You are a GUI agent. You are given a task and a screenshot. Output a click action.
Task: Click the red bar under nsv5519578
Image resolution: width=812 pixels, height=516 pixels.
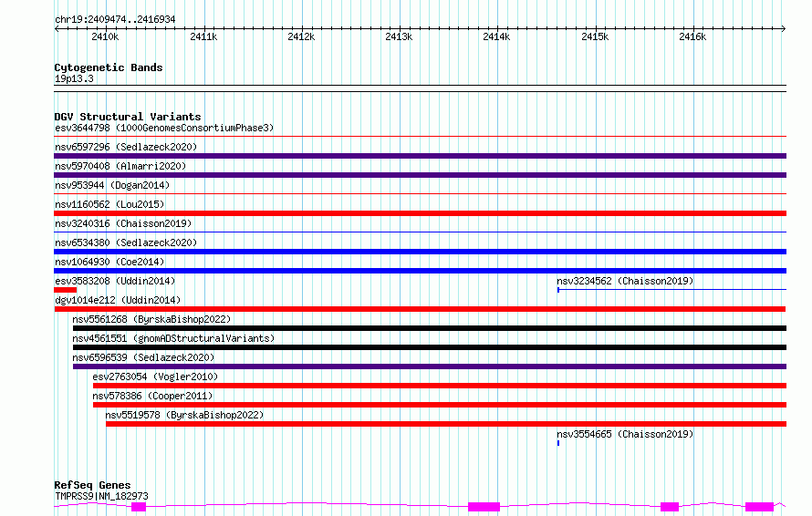446,424
